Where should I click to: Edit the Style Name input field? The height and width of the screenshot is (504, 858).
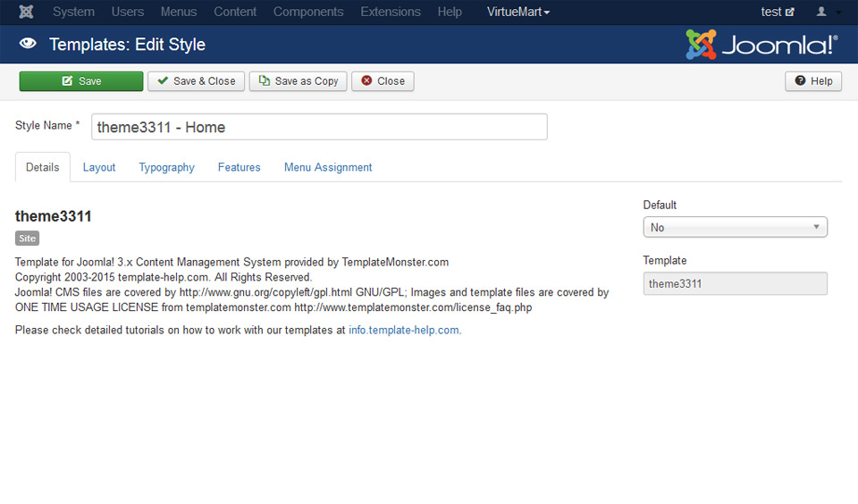click(x=319, y=127)
